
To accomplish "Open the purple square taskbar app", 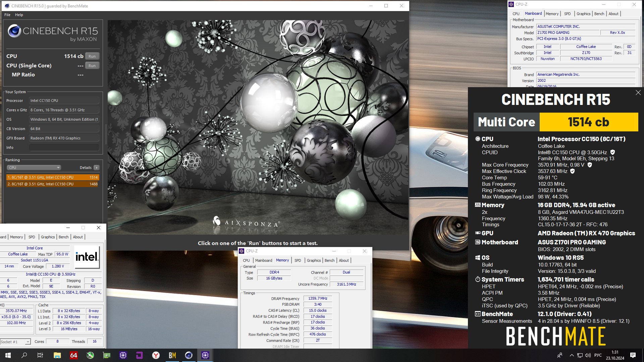I will 139,355.
